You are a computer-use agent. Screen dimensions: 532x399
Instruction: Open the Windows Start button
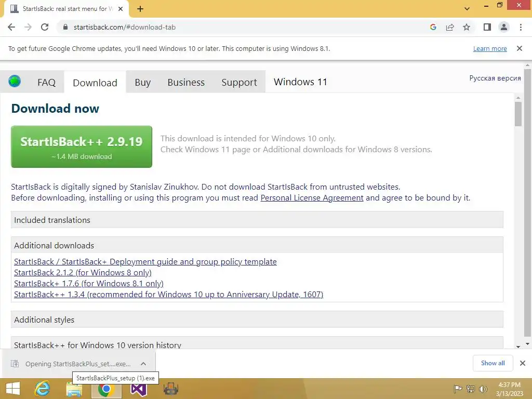pos(13,389)
